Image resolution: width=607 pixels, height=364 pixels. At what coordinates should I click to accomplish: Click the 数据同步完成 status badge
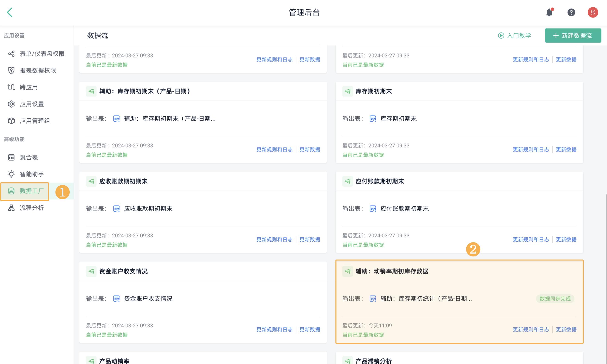pos(555,299)
